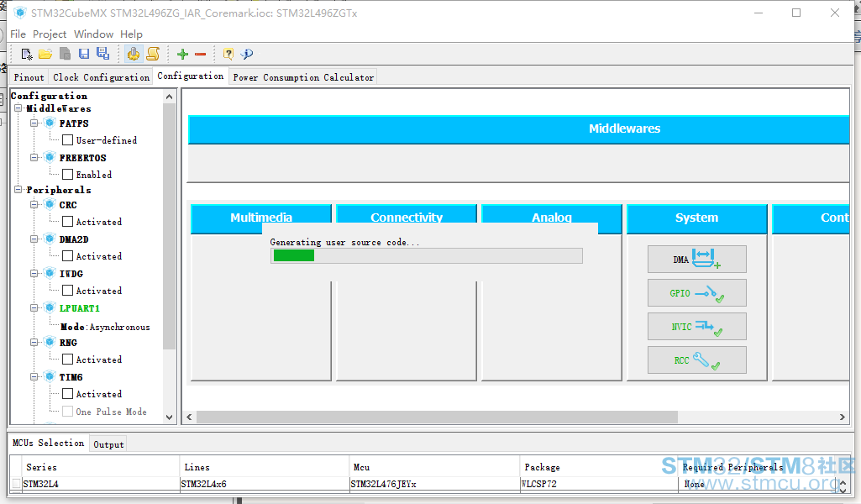Screen dimensions: 861x504
Task: Click the Generate Report scroll icon
Action: [153, 53]
